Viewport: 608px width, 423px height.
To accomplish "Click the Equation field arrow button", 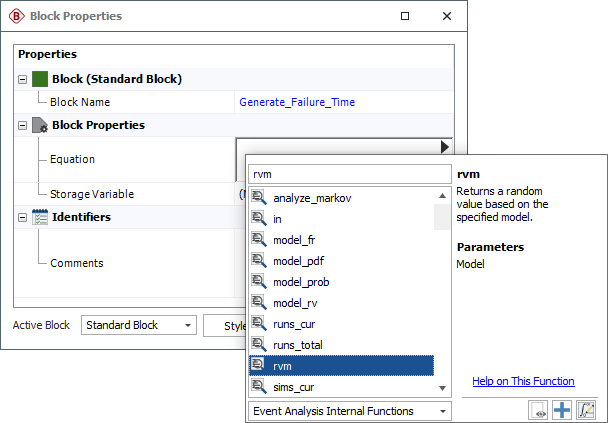I will 443,147.
